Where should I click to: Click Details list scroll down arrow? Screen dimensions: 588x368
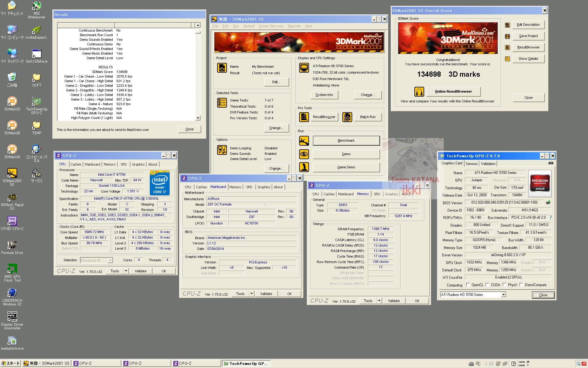click(x=198, y=118)
